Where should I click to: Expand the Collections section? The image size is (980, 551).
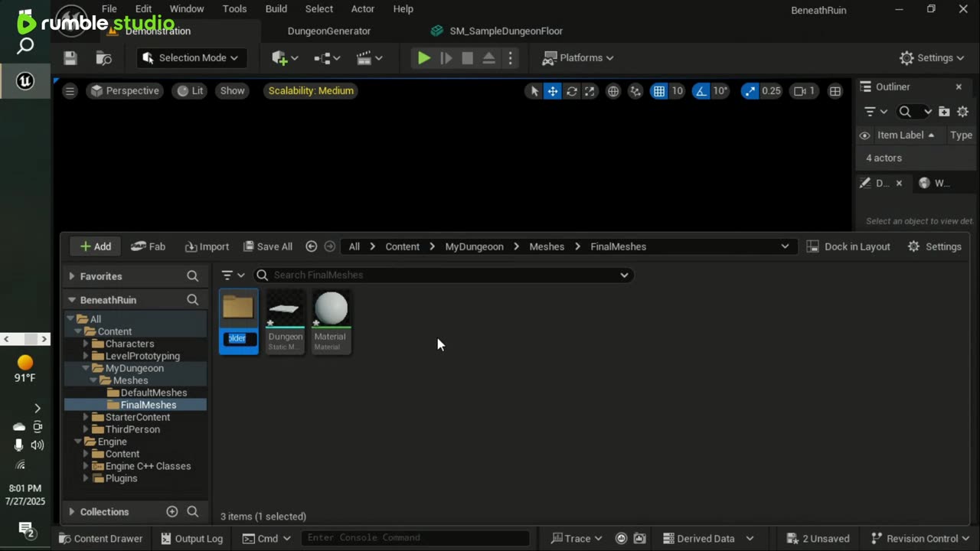tap(72, 512)
